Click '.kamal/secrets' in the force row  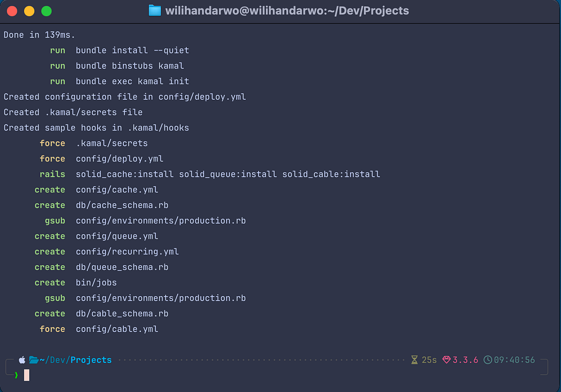coord(112,144)
